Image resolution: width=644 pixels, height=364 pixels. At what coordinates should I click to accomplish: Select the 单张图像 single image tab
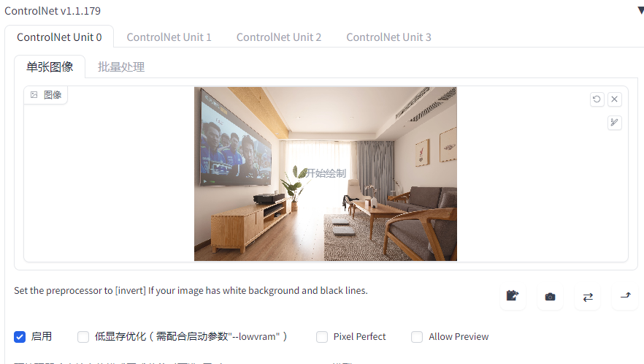pyautogui.click(x=50, y=67)
